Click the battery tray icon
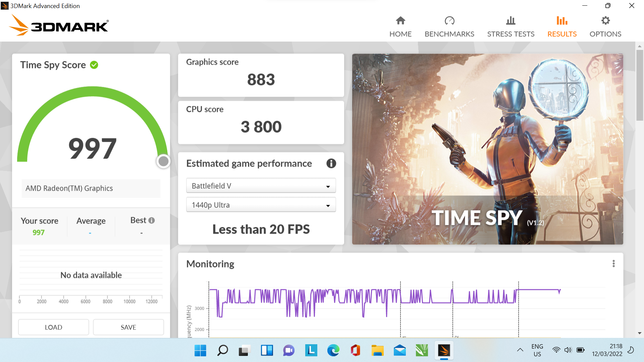Screen dimensions: 644x362 580,350
